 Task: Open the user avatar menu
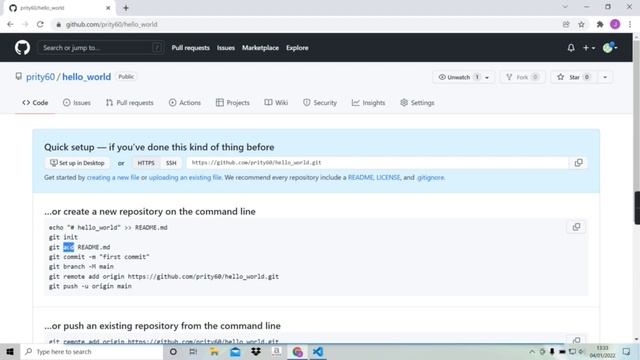pyautogui.click(x=610, y=48)
